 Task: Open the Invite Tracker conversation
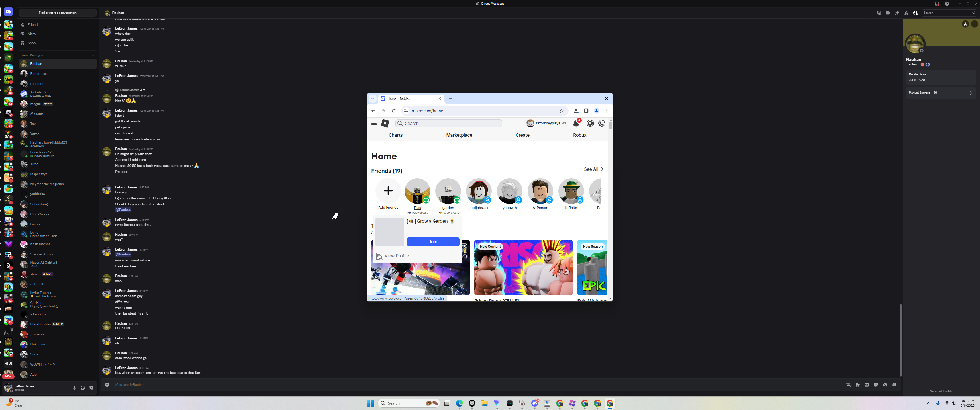pyautogui.click(x=58, y=294)
